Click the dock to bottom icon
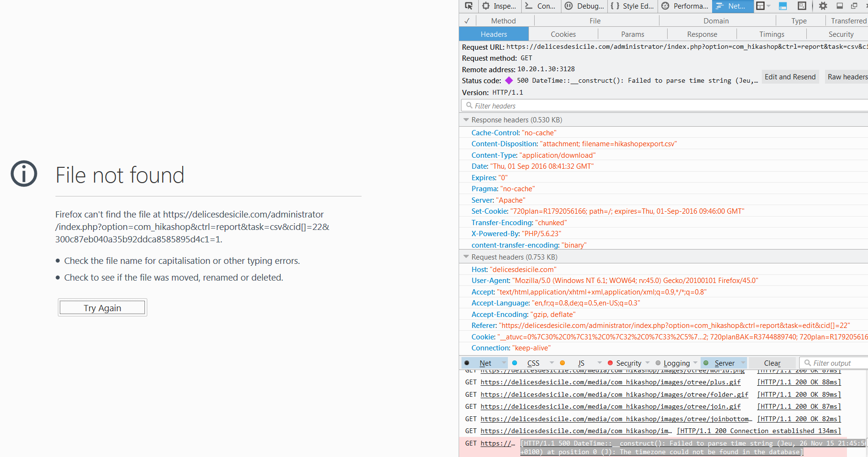 [839, 6]
